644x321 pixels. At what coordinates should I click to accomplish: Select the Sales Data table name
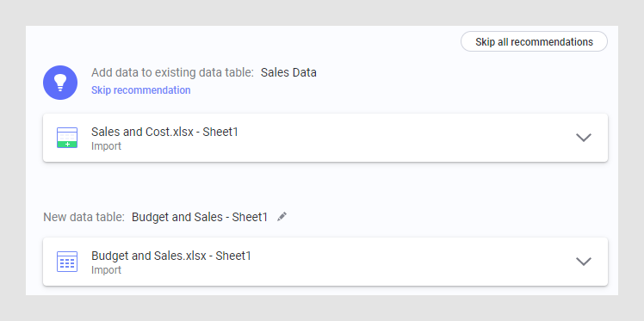point(288,72)
